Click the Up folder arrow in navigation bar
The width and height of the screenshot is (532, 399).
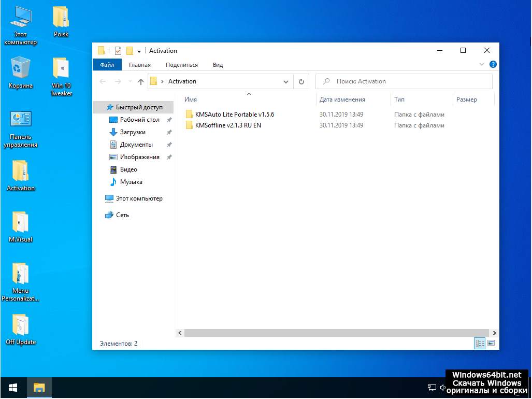click(141, 81)
